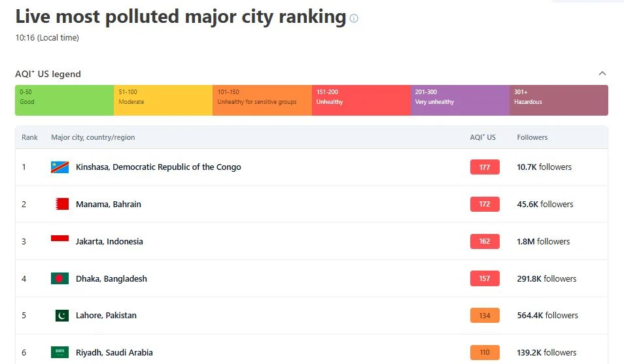Image resolution: width=624 pixels, height=364 pixels.
Task: Click the Bahrain flag icon
Action: pyautogui.click(x=62, y=204)
